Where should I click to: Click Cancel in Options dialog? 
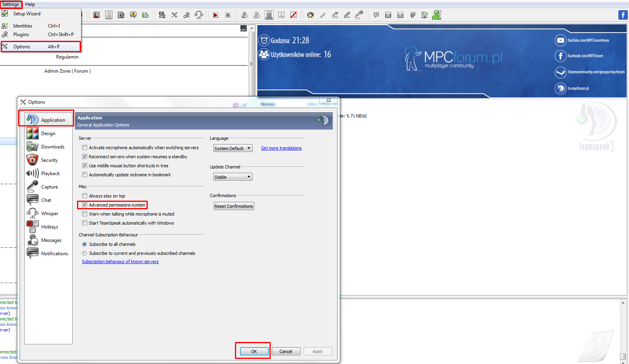pos(286,351)
